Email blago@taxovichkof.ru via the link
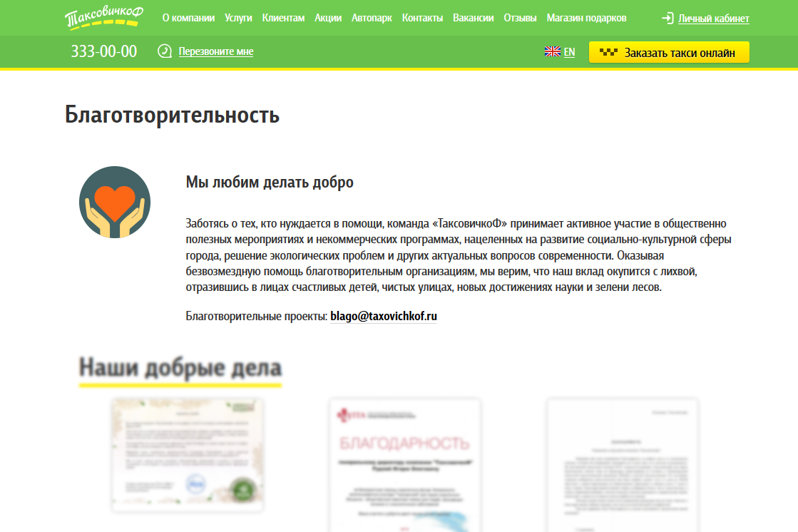The height and width of the screenshot is (532, 798). (384, 314)
